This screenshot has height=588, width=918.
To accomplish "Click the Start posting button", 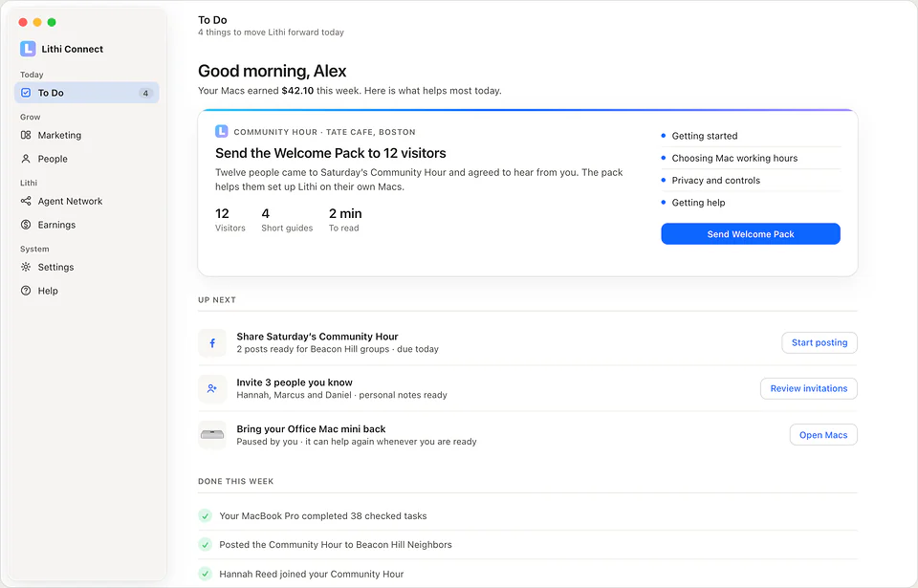I will (820, 342).
